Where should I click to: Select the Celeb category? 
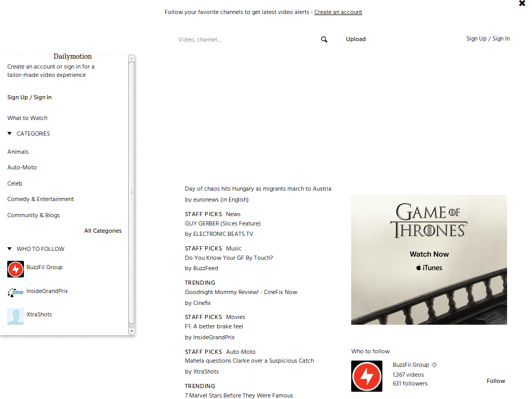point(15,183)
